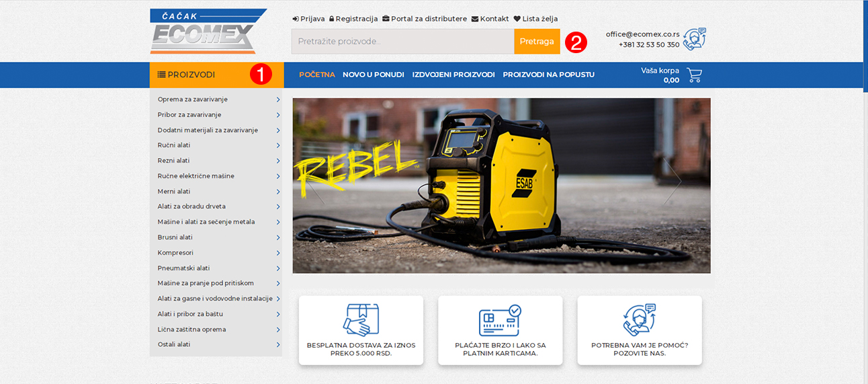
Task: Click the ESAB Rebel banner image
Action: pos(501,186)
